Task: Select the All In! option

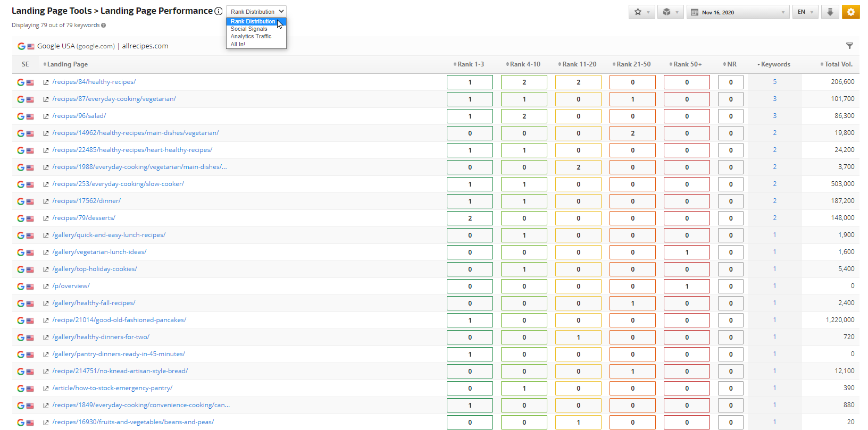Action: coord(238,45)
